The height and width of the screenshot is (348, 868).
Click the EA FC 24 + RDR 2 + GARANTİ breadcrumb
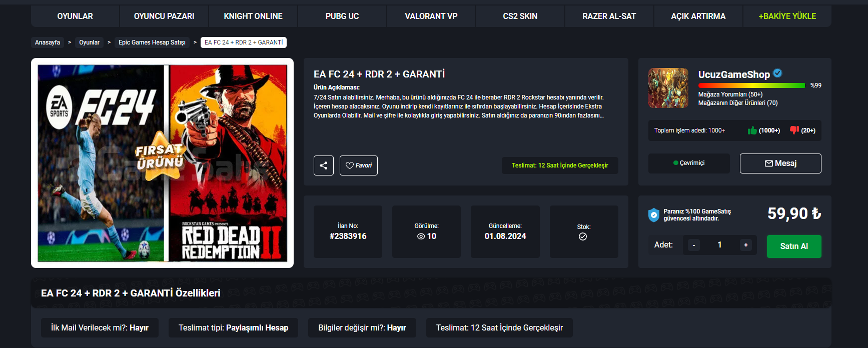(244, 42)
